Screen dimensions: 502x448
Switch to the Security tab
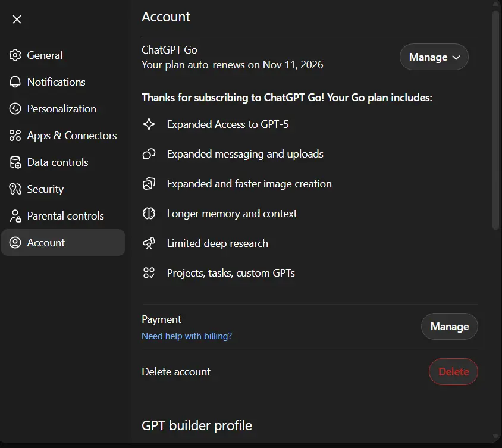coord(63,189)
